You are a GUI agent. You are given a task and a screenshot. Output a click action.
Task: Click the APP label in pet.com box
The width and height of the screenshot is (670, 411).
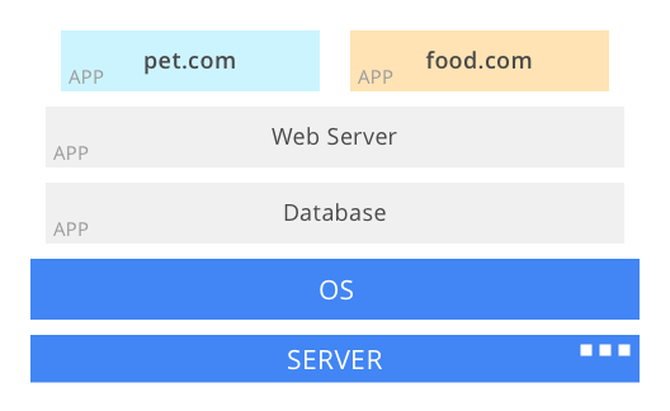[86, 77]
